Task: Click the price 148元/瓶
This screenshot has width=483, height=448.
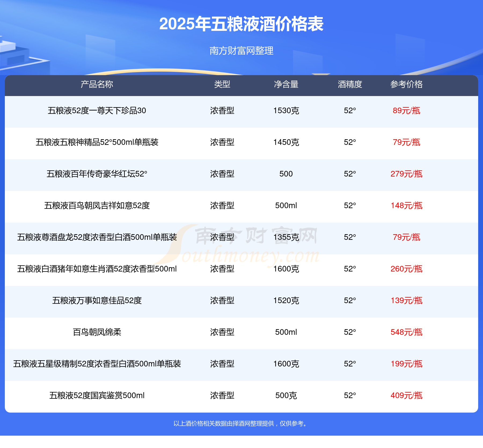Action: [x=407, y=205]
